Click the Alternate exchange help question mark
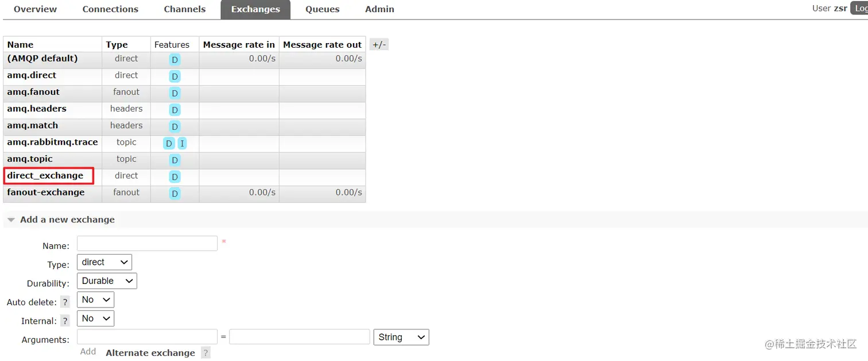868x361 pixels. (x=206, y=353)
